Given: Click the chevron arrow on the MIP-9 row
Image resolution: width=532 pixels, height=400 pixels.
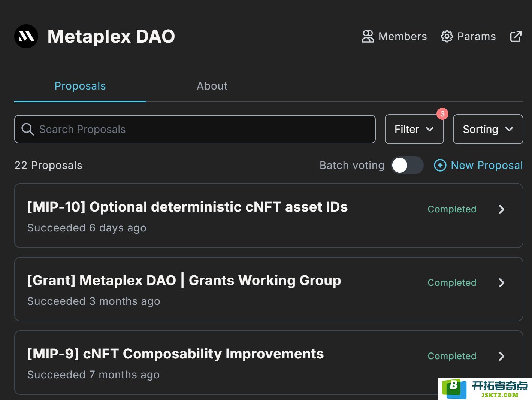Looking at the screenshot, I should click(x=502, y=356).
